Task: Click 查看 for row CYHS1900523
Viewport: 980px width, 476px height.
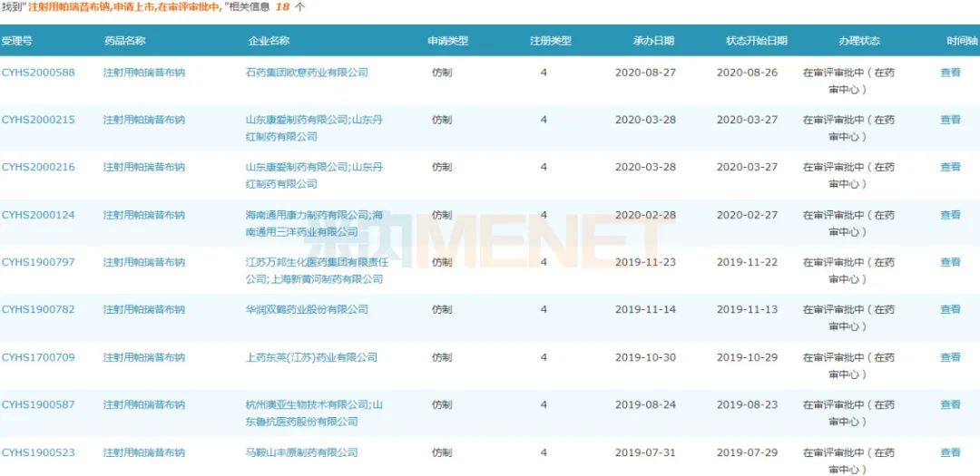Action: click(x=950, y=453)
